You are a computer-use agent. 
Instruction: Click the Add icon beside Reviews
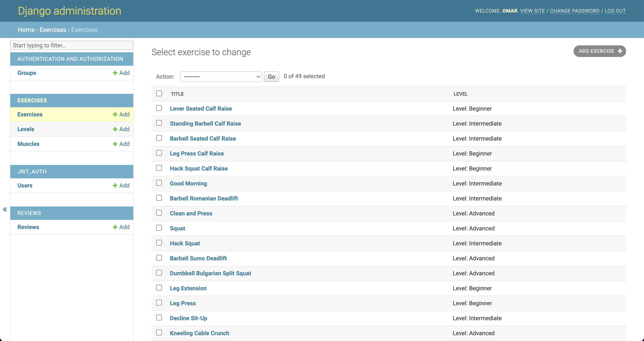[x=115, y=227]
